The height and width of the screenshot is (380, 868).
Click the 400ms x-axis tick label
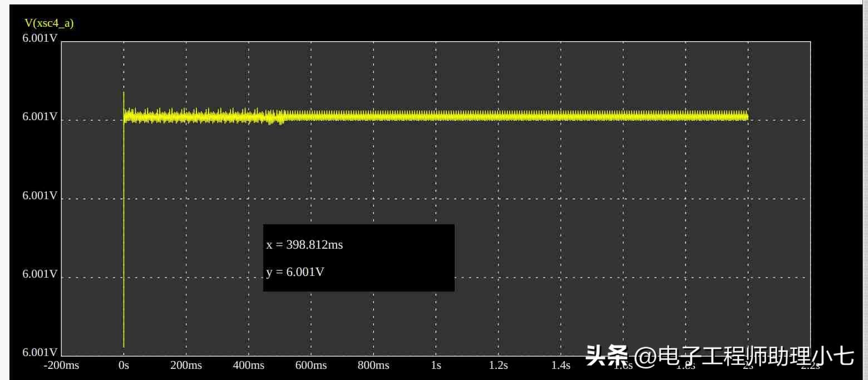point(248,366)
